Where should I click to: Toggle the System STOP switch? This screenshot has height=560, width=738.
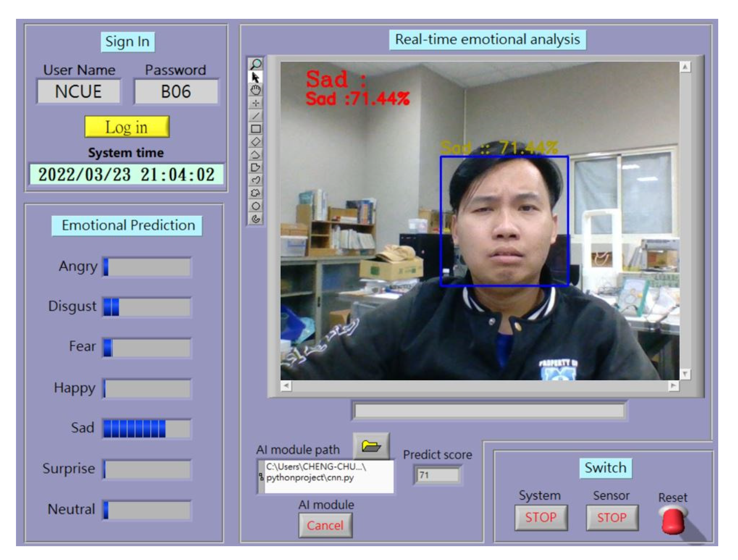(x=541, y=518)
